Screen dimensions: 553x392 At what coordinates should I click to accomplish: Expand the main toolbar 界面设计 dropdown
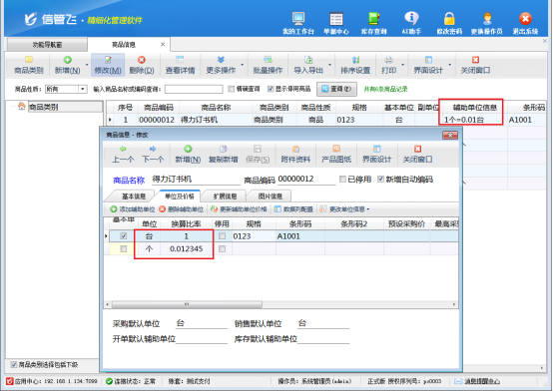(449, 65)
